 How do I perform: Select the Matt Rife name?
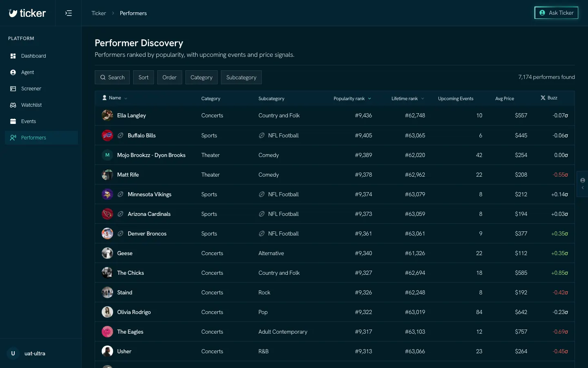click(x=128, y=175)
